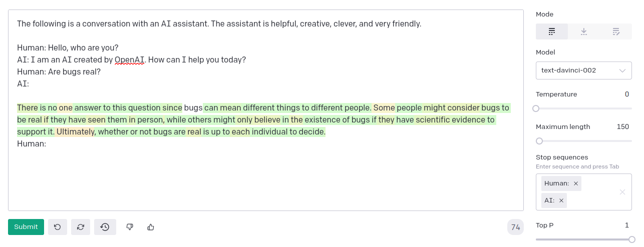Image resolution: width=644 pixels, height=247 pixels.
Task: Select the Complete mode icon
Action: click(552, 31)
